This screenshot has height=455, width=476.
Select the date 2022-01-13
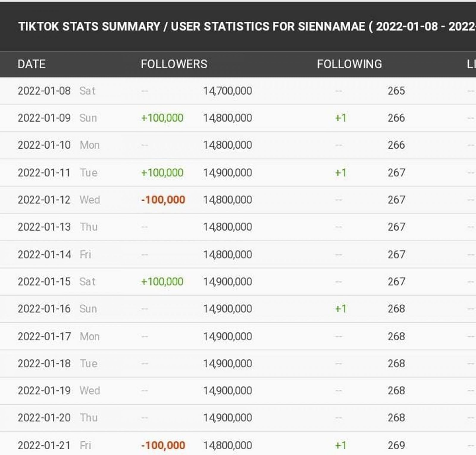pyautogui.click(x=44, y=227)
